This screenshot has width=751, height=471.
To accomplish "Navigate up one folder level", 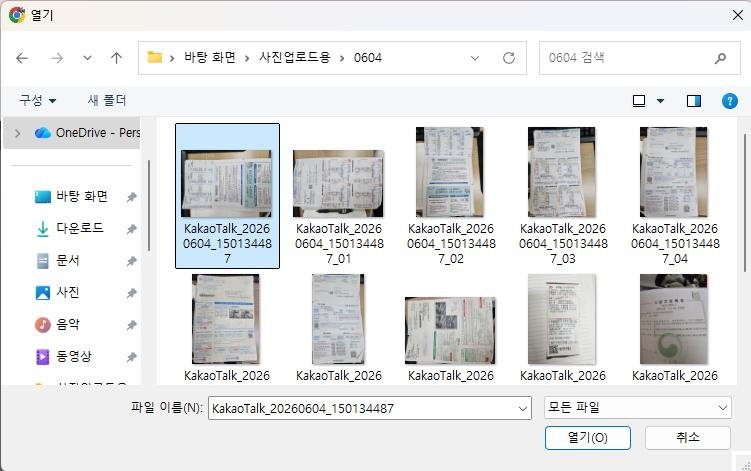I will tap(116, 58).
